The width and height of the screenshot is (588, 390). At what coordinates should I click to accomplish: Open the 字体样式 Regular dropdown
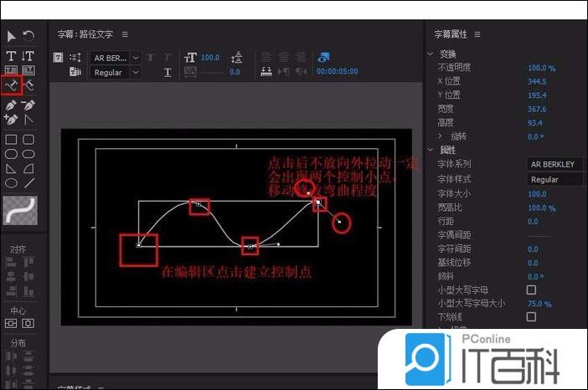[557, 179]
